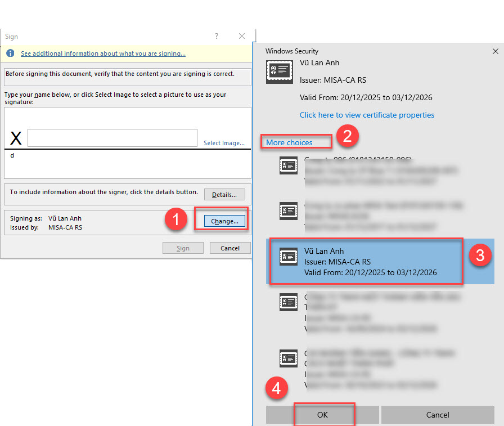This screenshot has height=426, width=504.
Task: Cancel the Sign dialog
Action: (x=230, y=248)
